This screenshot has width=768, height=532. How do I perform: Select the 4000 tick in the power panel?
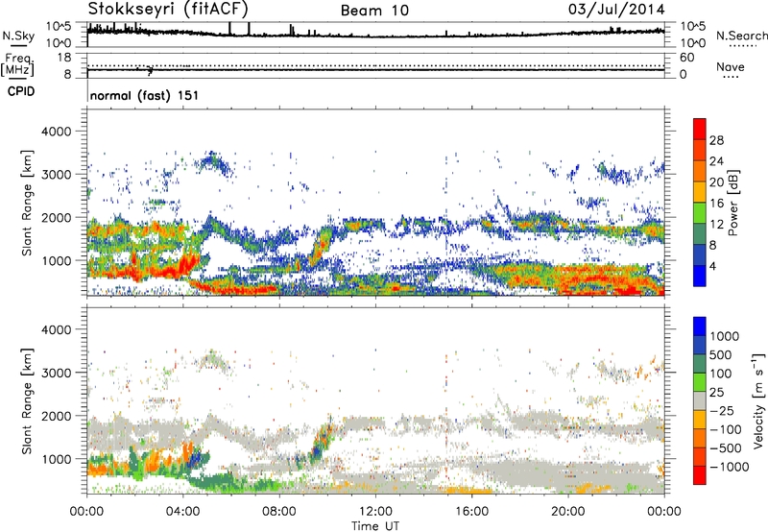pos(56,132)
